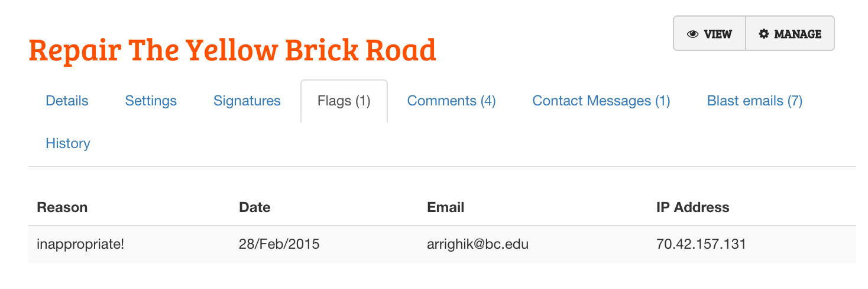Click the gear icon on Manage button
Image resolution: width=868 pixels, height=289 pixels.
(x=764, y=34)
